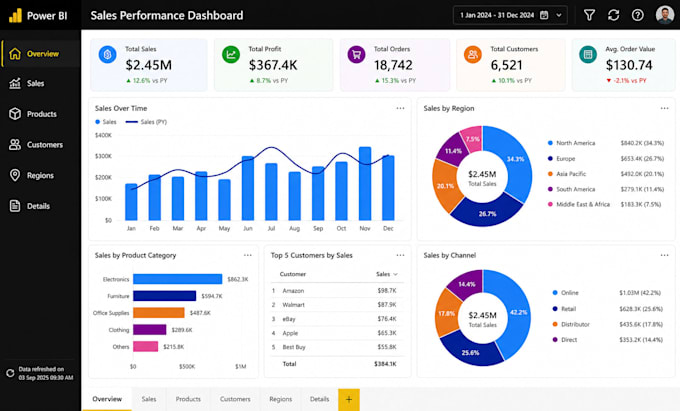Open the help question mark icon

coord(638,15)
